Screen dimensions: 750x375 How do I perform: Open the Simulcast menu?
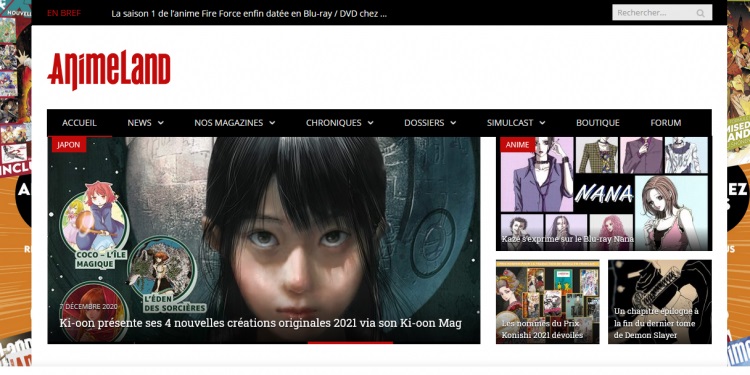[x=510, y=123]
